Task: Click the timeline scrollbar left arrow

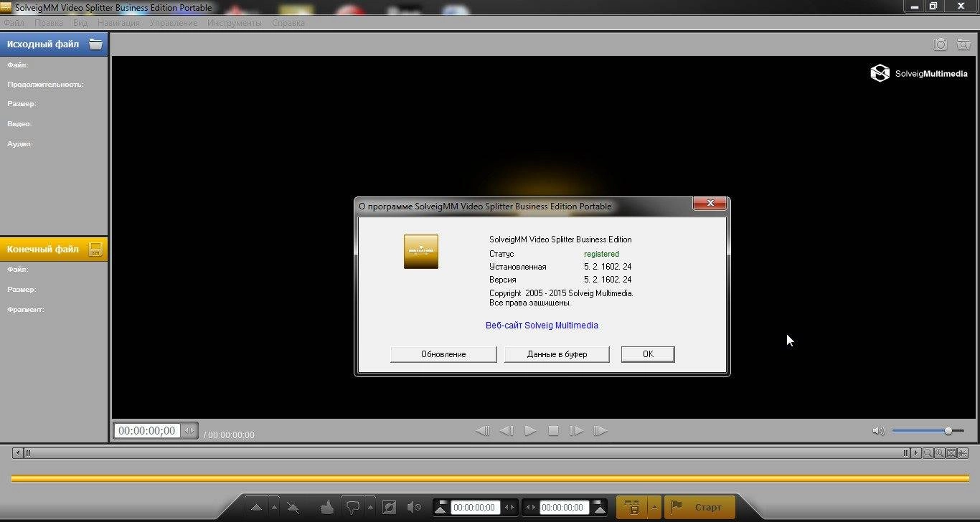Action: pos(17,453)
